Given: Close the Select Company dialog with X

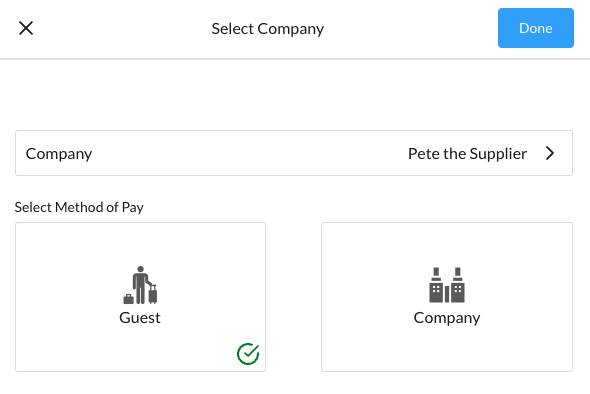Looking at the screenshot, I should point(26,28).
